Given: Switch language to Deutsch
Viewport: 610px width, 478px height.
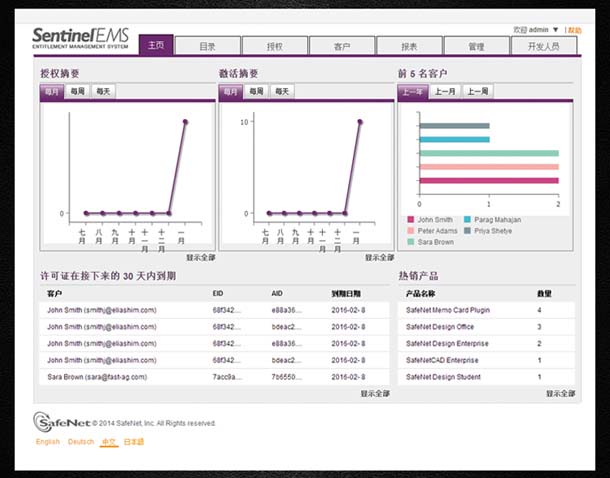Looking at the screenshot, I should click(81, 442).
